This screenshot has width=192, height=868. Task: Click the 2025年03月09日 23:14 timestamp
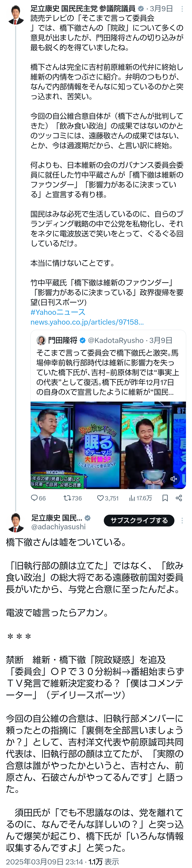pos(44,862)
